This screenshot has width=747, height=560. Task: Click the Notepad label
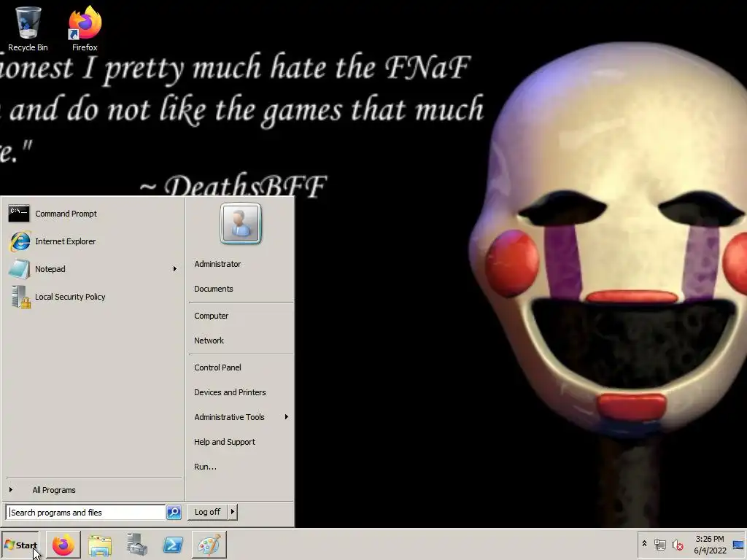pos(50,269)
